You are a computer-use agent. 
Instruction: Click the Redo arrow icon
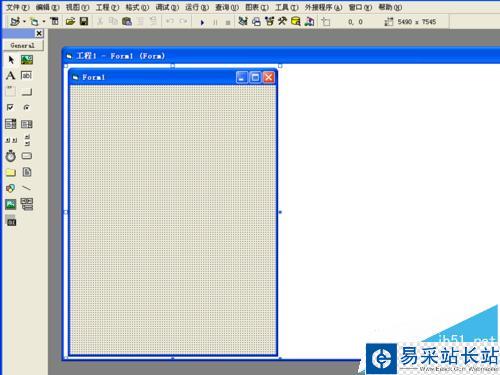point(183,21)
